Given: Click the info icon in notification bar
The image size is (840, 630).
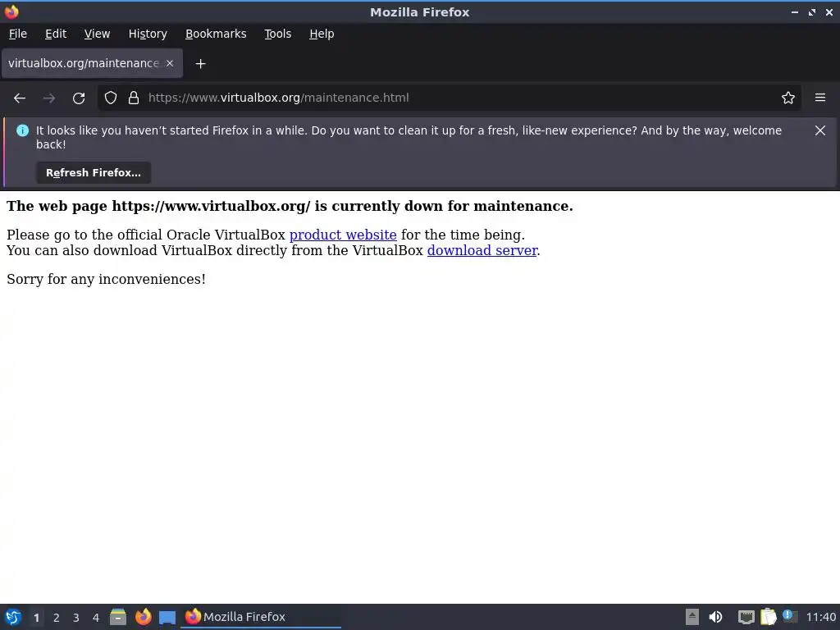Looking at the screenshot, I should [22, 130].
